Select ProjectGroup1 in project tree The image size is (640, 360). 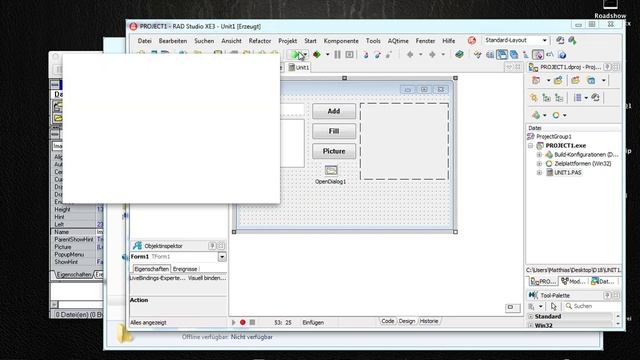click(553, 137)
